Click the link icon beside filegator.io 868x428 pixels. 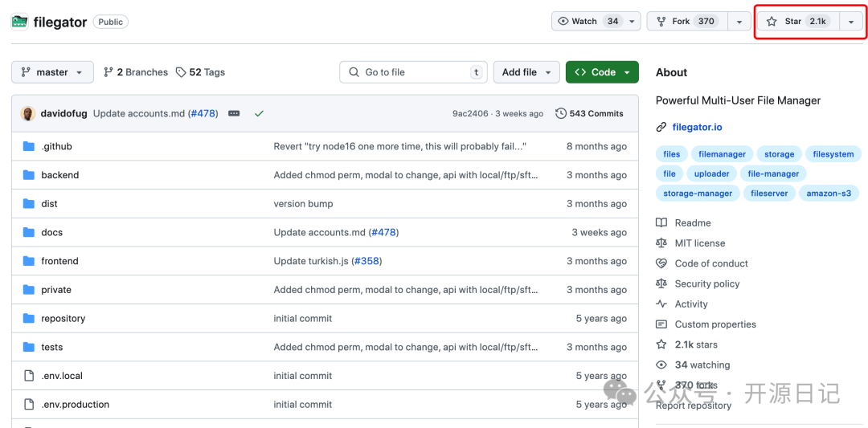click(661, 127)
